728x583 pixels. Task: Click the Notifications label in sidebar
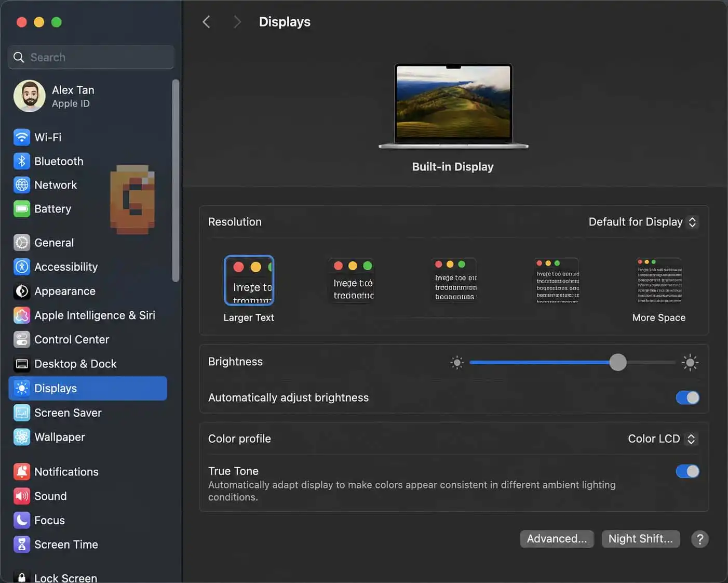pos(66,472)
